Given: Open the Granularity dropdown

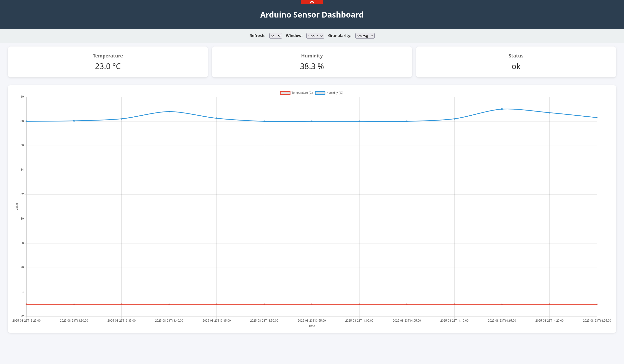Looking at the screenshot, I should click(364, 36).
